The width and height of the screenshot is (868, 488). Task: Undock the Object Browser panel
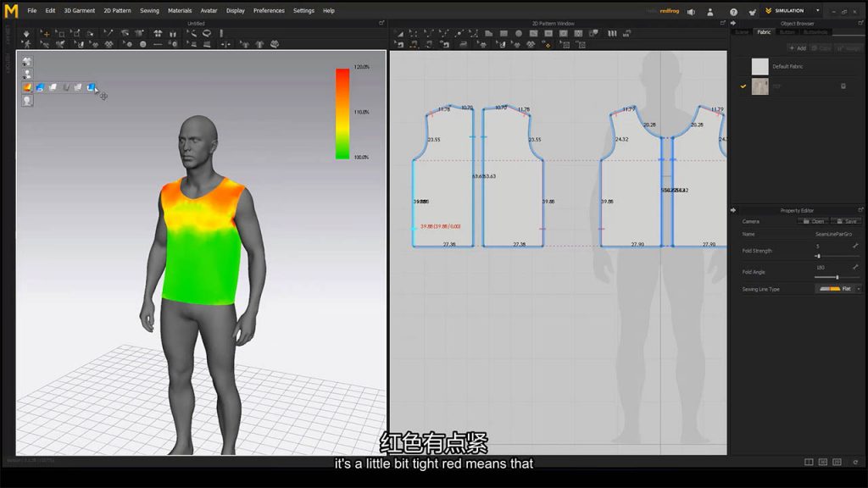[860, 23]
